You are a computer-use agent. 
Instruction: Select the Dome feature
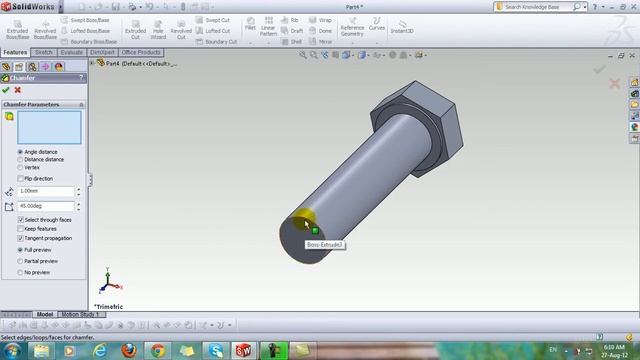[x=320, y=31]
